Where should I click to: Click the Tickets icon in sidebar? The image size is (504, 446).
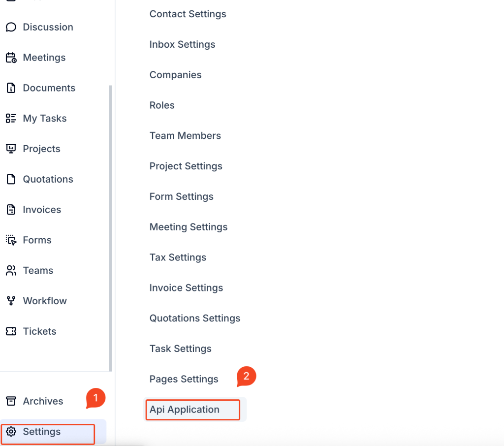click(x=11, y=331)
